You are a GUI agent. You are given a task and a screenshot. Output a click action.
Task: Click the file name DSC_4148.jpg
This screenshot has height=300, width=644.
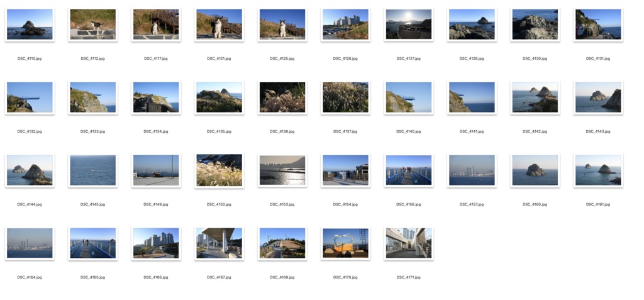(156, 204)
